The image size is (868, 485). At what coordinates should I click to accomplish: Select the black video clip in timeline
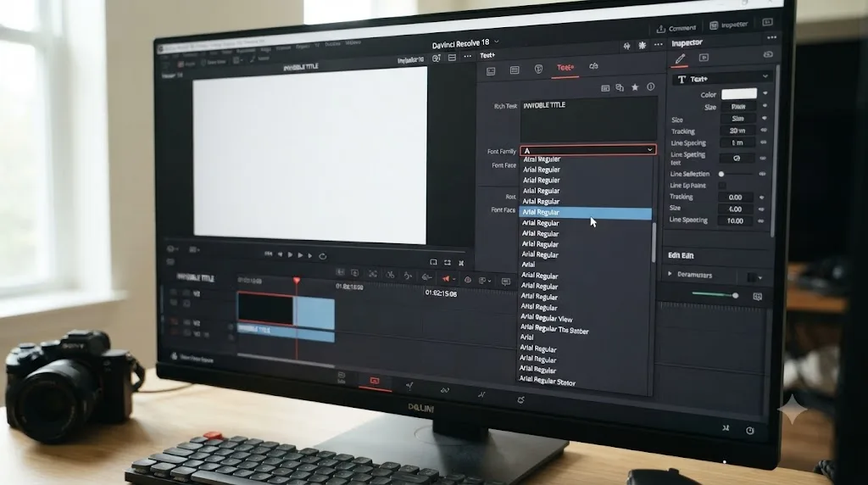click(x=265, y=309)
